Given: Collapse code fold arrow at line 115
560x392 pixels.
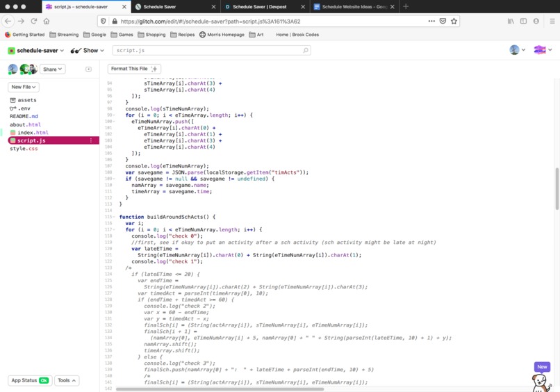Looking at the screenshot, I should point(114,217).
